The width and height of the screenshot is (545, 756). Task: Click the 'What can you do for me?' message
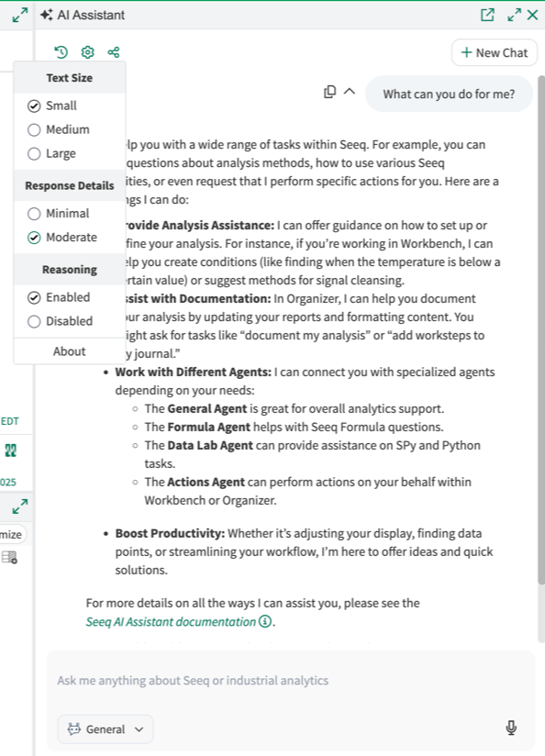click(x=449, y=94)
